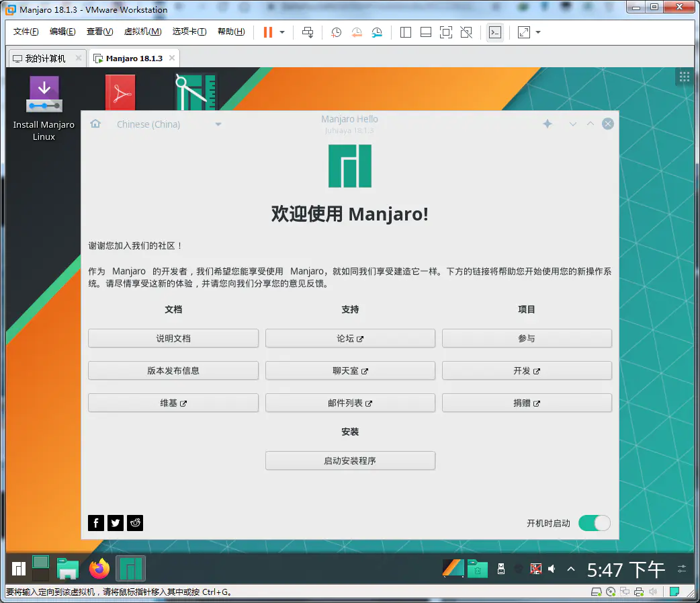Maximize Manjaro Hello with the up chevron
Screen dimensions: 700x603
590,124
